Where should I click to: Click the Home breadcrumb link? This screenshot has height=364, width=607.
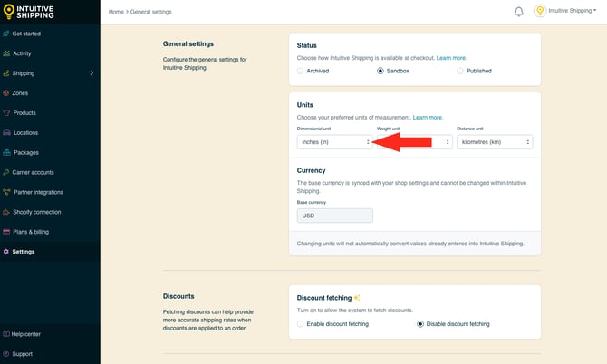(x=116, y=12)
